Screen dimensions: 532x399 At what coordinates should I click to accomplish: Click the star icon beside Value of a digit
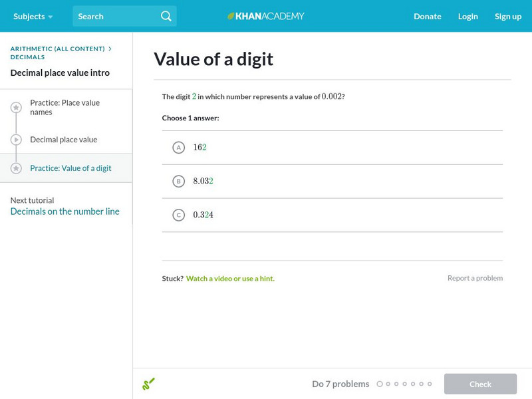[16, 168]
